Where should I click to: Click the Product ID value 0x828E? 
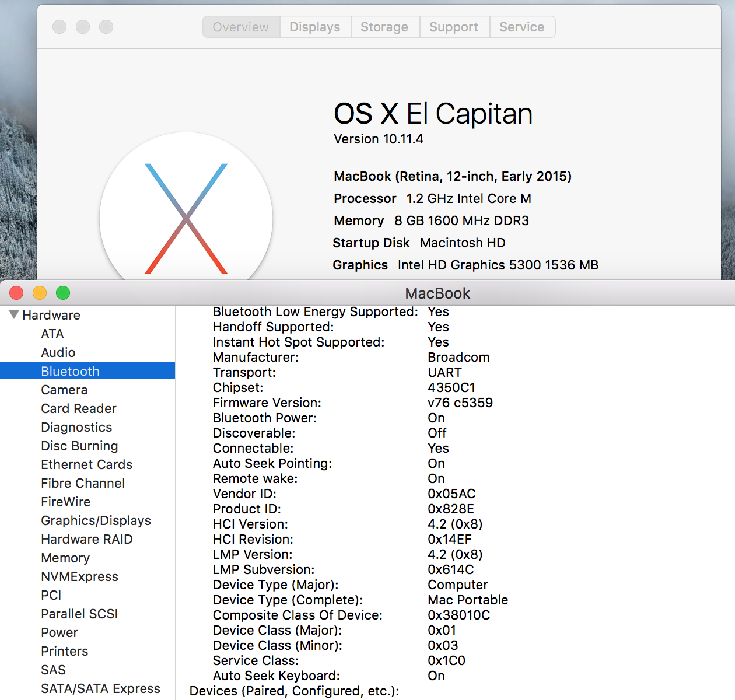[451, 509]
